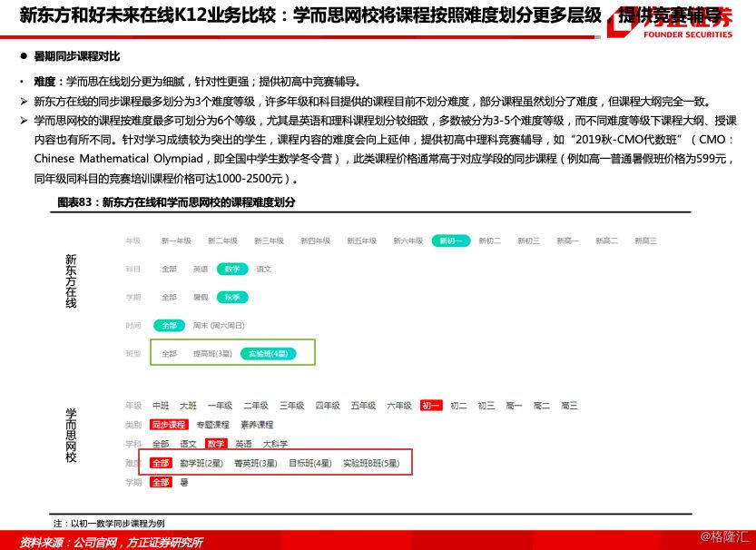The image size is (756, 550).
Task: Choose 一年级 in 学而思网校 grades
Action: tap(220, 406)
